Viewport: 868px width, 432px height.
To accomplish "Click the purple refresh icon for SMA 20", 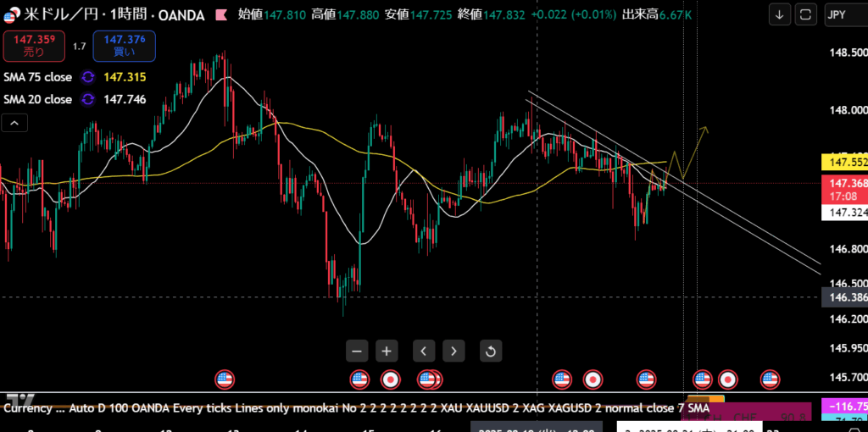I will tap(87, 100).
